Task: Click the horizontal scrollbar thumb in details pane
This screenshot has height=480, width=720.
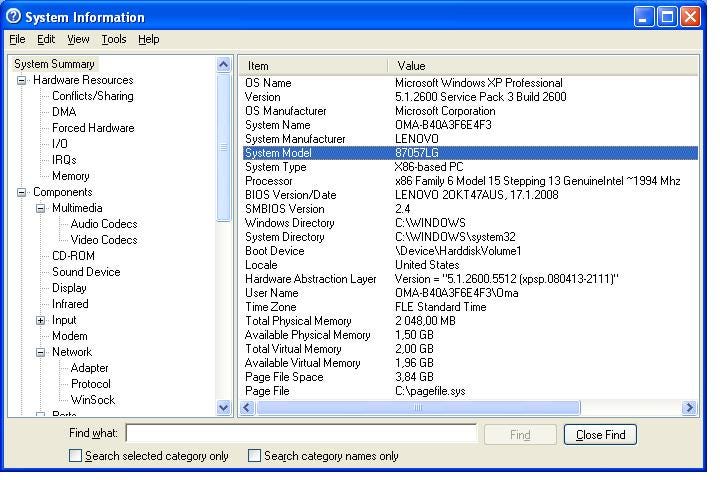Action: [x=418, y=408]
